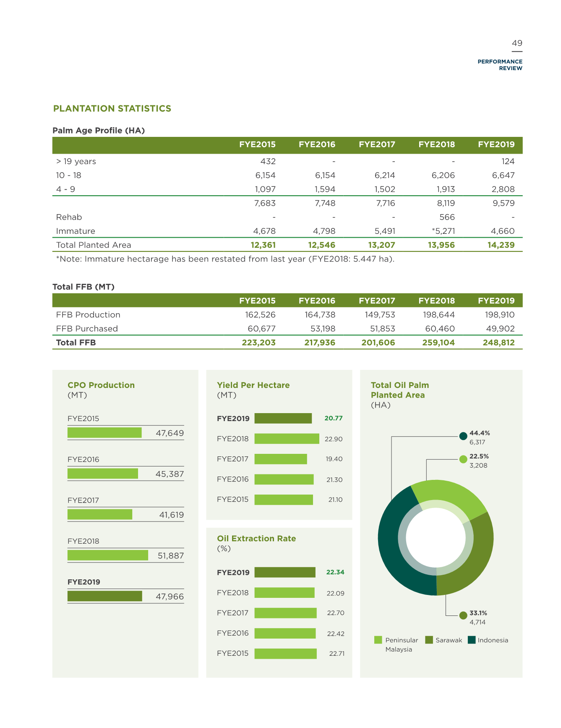The image size is (561, 728).
Task: Click the FYE2019 Oil Extraction Rate bar
Action: tap(285, 572)
